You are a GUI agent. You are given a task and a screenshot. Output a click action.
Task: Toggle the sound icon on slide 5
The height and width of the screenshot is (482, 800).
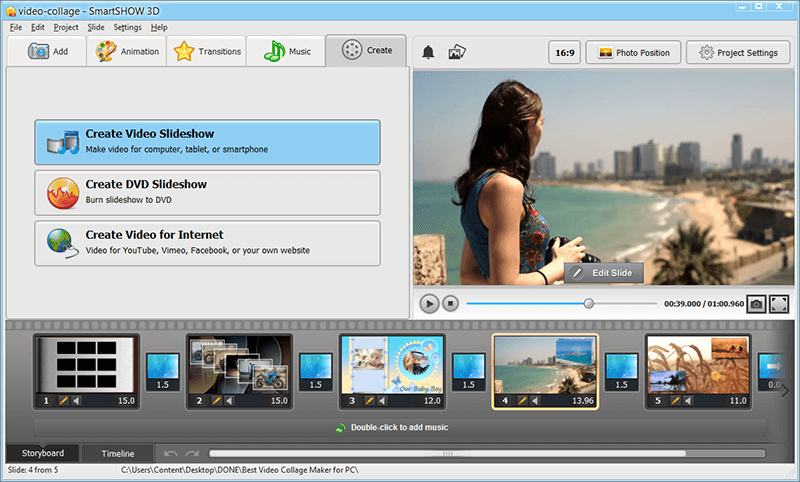coord(688,401)
